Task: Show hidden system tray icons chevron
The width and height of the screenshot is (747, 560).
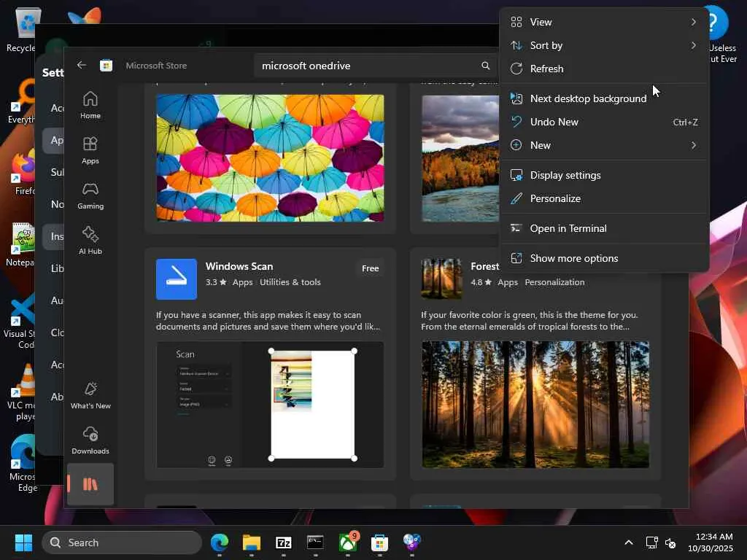Action: (x=628, y=542)
